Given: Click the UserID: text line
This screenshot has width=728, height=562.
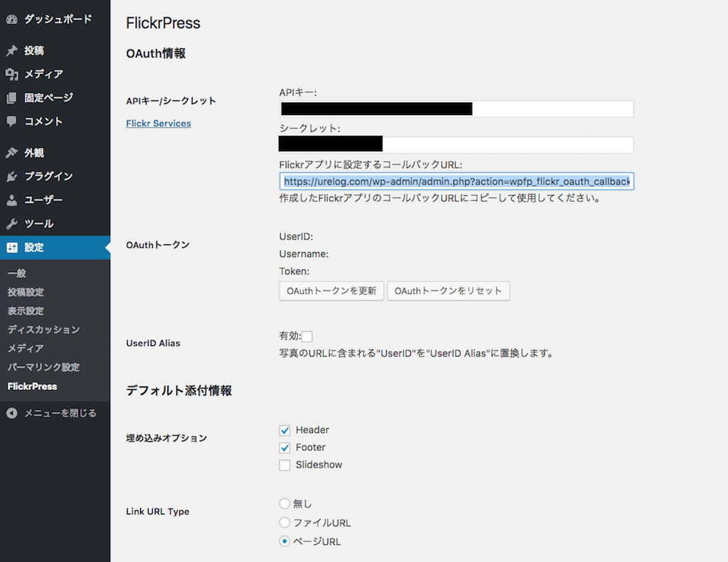Looking at the screenshot, I should point(296,237).
